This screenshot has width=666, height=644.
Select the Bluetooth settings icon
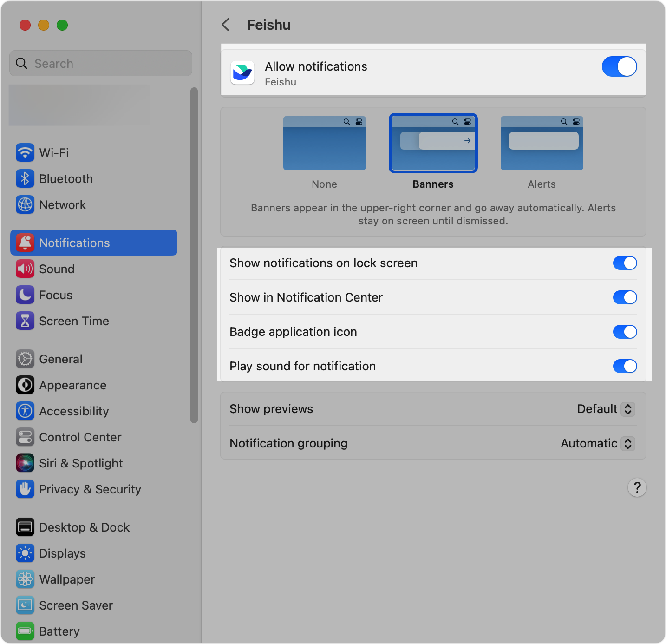65,178
